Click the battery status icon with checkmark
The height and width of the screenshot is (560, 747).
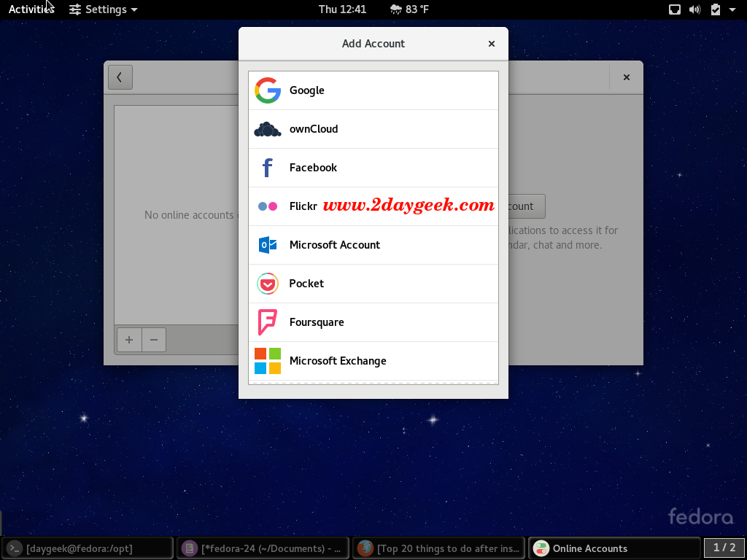tap(716, 9)
